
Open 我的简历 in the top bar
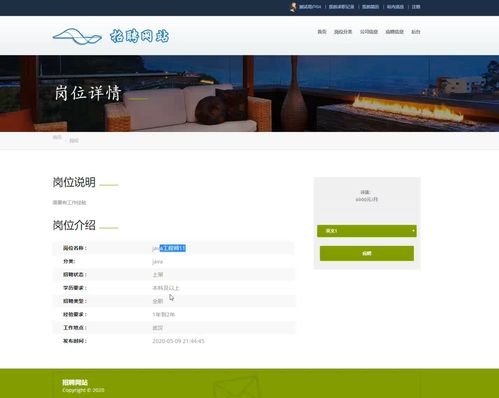370,7
